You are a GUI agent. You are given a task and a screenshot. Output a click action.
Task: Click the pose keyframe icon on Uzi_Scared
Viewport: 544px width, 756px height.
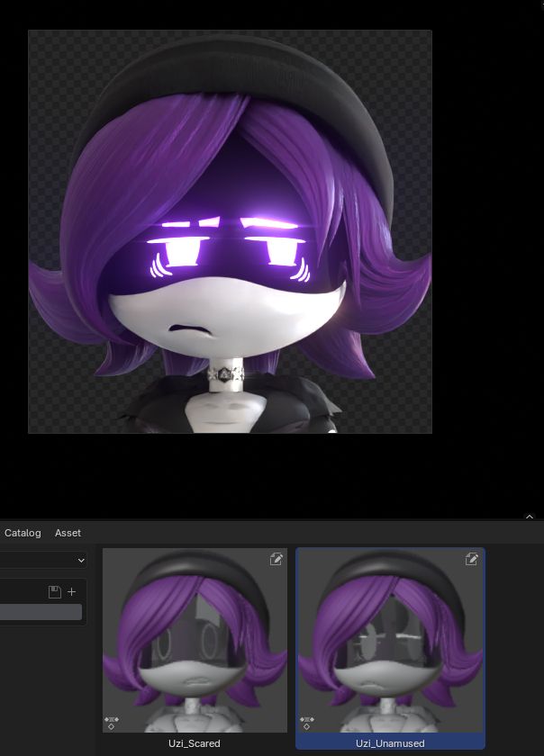click(x=112, y=722)
